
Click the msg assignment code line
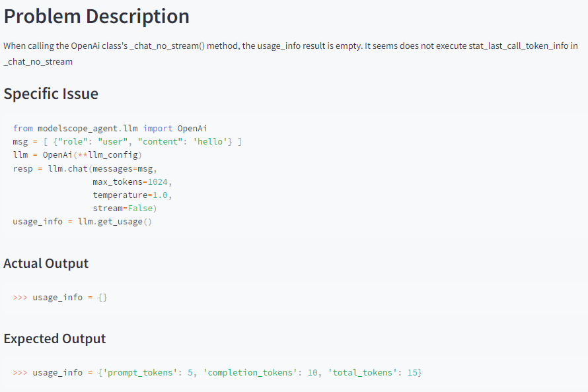pos(127,142)
